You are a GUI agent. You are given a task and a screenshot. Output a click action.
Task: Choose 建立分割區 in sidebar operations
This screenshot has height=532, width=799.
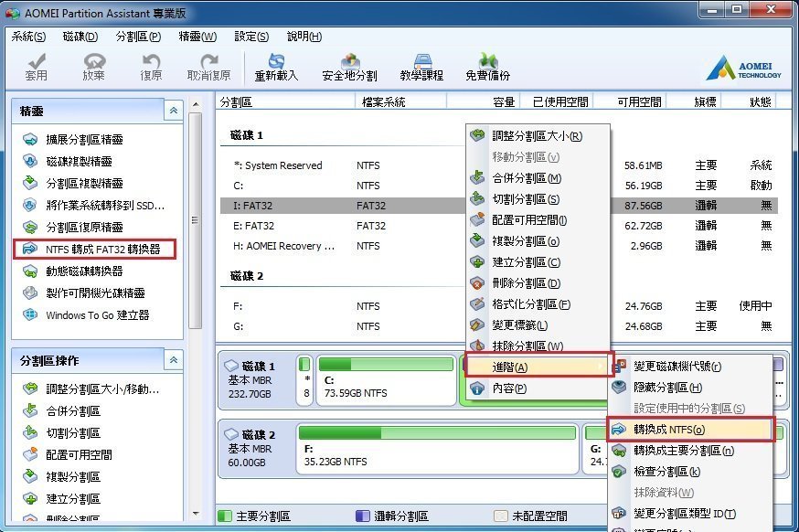[x=61, y=498]
